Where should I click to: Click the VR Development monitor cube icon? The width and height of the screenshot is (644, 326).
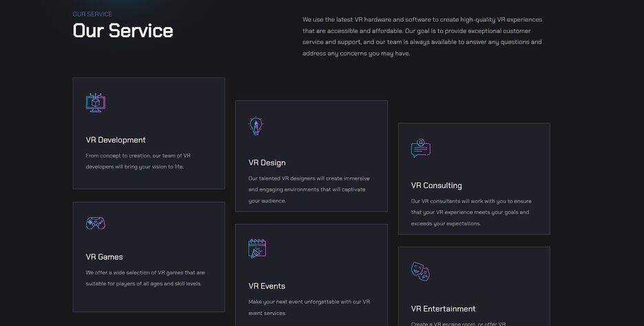coord(96,103)
